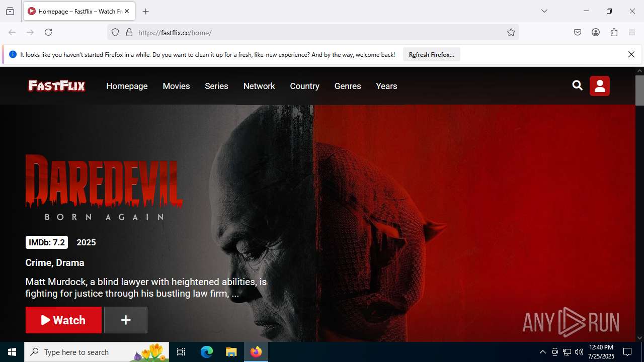The height and width of the screenshot is (362, 644).
Task: Click the taskbar search box
Action: 97,352
